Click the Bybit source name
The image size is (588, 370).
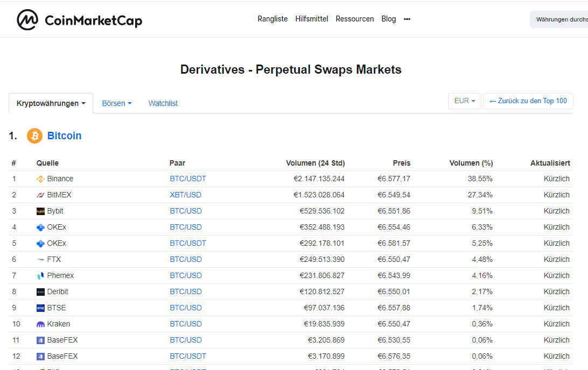coord(55,211)
